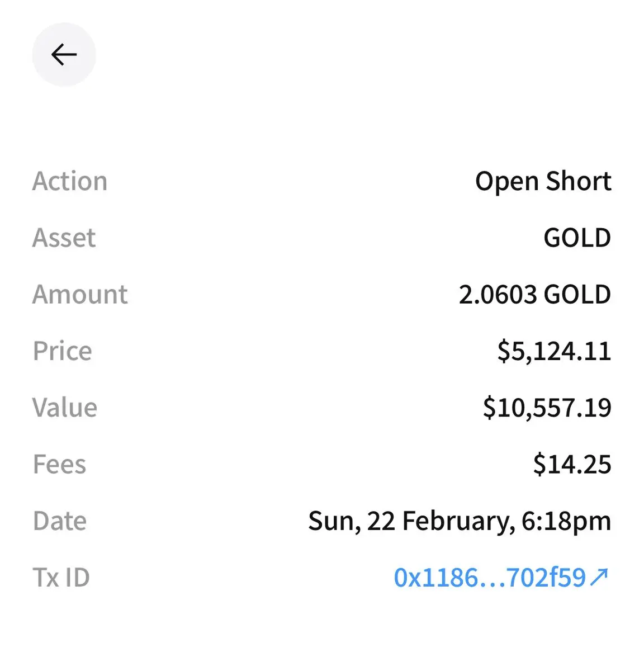Select the GOLD asset value

(577, 238)
